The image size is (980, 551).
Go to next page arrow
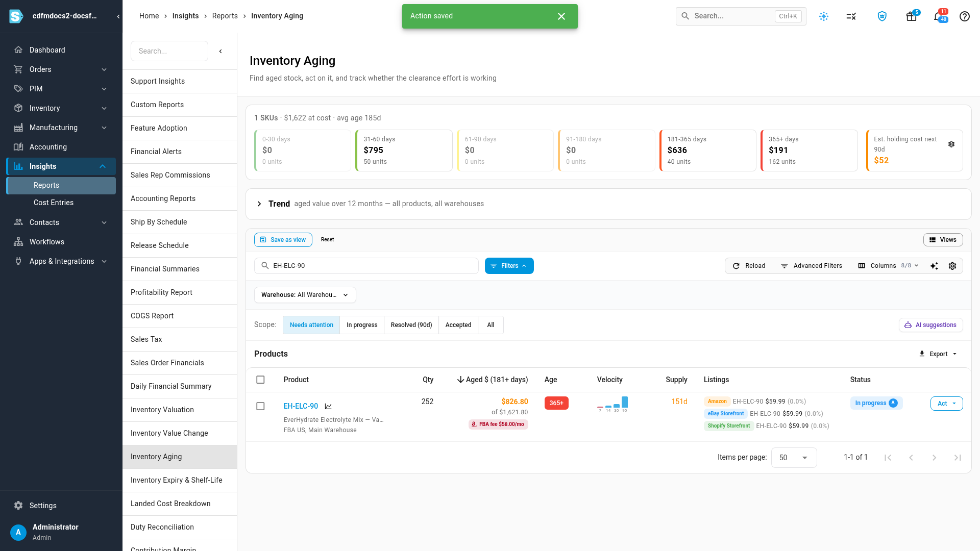934,458
